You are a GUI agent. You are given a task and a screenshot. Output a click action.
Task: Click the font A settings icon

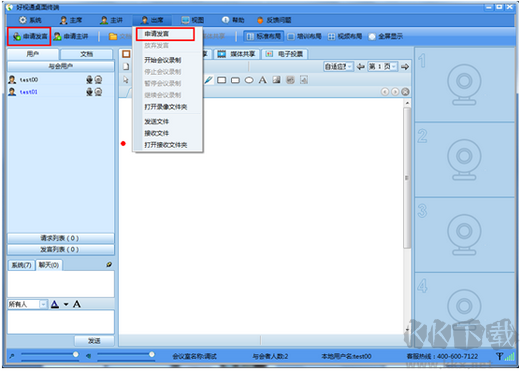coord(77,304)
